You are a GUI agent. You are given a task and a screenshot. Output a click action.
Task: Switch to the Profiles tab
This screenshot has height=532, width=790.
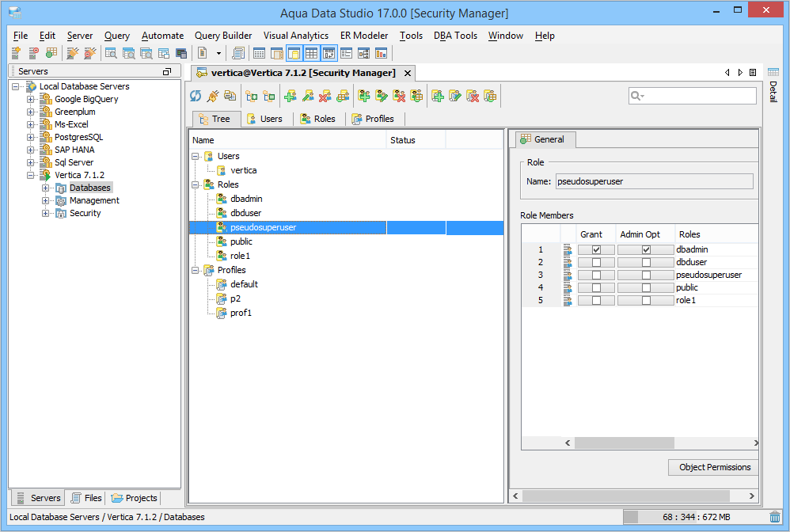click(x=374, y=119)
